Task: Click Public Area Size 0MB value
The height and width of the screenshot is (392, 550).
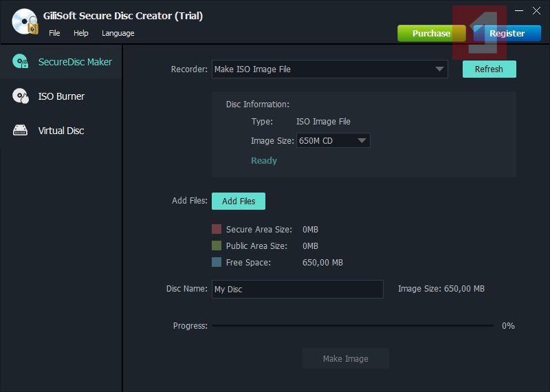Action: coord(311,246)
